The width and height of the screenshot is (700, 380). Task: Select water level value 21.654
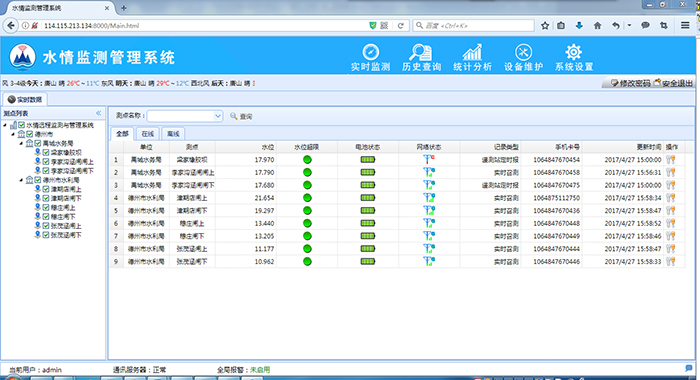tap(264, 198)
